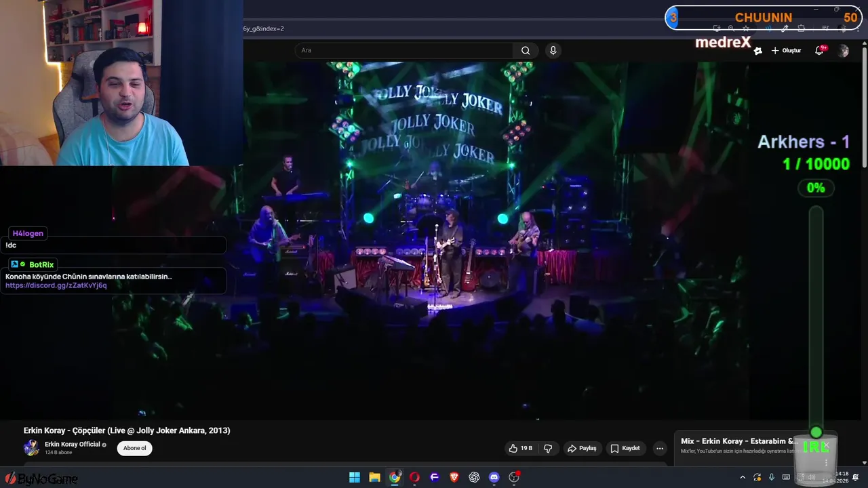Click the eyedropper extension icon
Viewport: 868px width, 488px height.
pos(785,28)
